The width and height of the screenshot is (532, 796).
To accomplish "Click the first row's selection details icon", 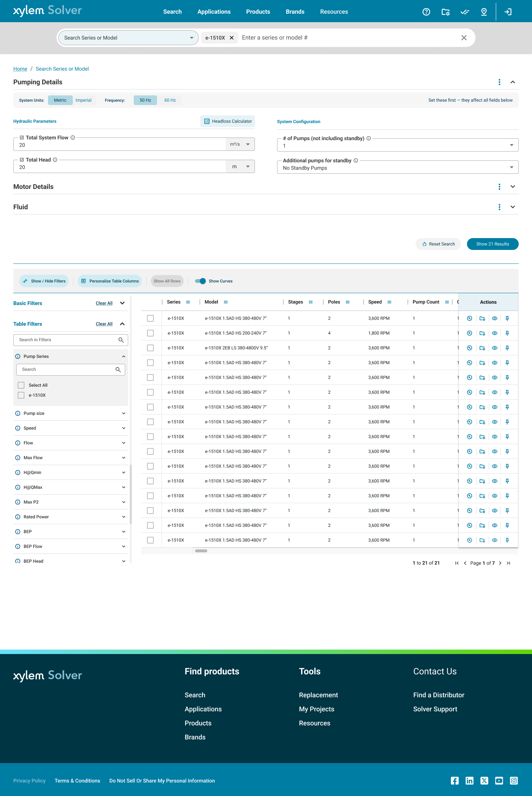I will 470,318.
